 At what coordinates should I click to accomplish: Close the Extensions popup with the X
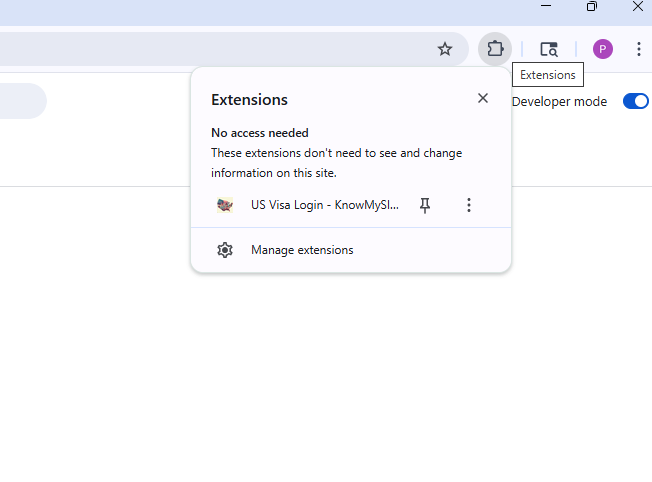coord(483,98)
